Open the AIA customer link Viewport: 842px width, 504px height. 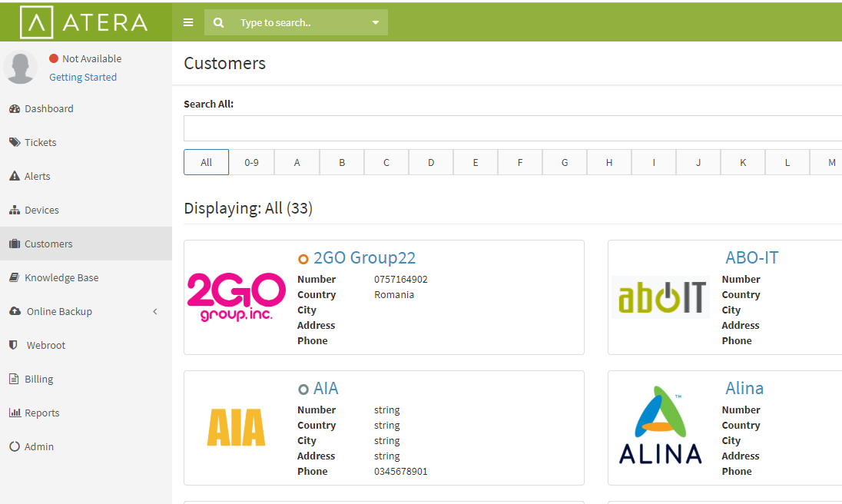[x=326, y=388]
